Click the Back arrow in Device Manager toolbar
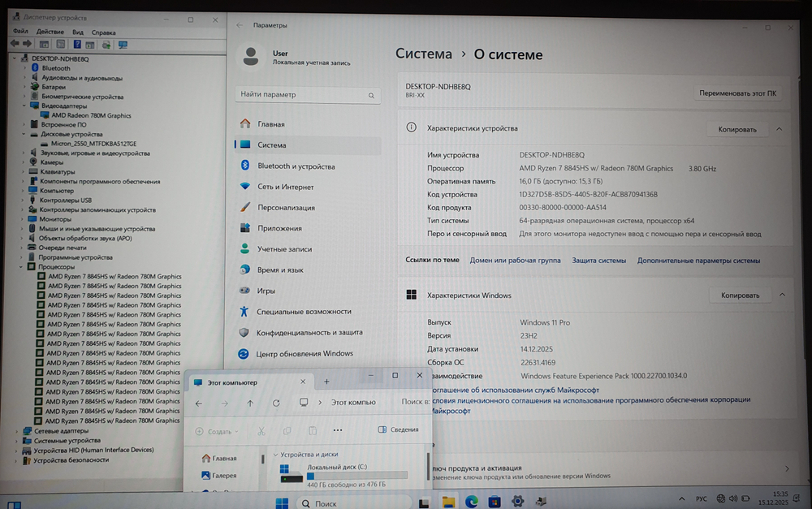The image size is (812, 509). (x=15, y=44)
